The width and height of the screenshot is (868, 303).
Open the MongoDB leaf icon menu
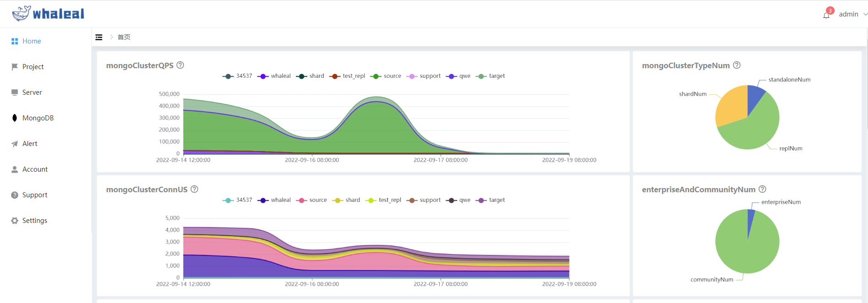(15, 118)
